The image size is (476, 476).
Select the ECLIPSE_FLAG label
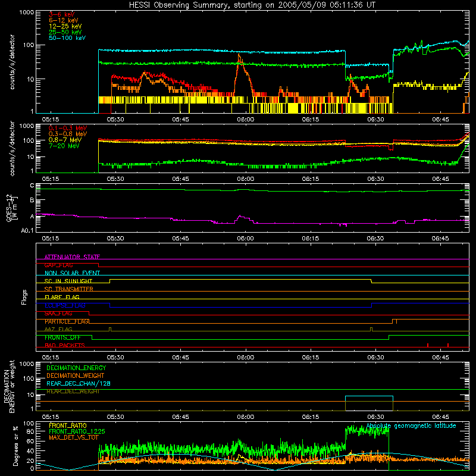[x=65, y=305]
